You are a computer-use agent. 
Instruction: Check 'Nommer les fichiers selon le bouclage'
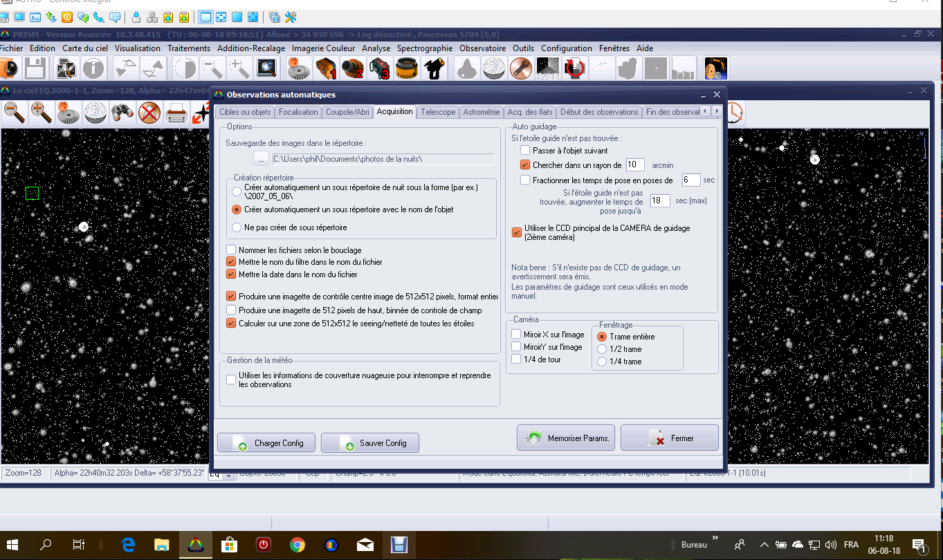(231, 250)
